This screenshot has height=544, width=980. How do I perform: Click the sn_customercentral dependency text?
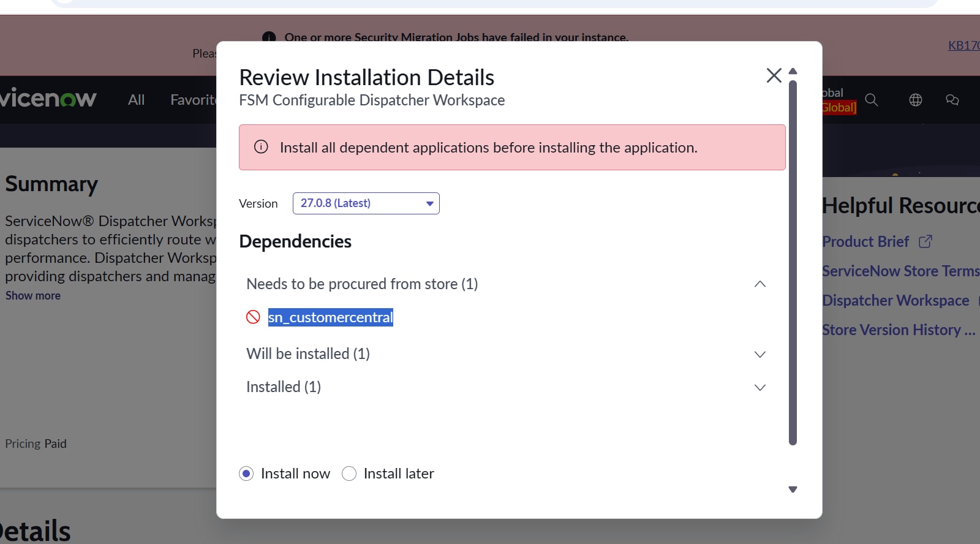pos(331,317)
